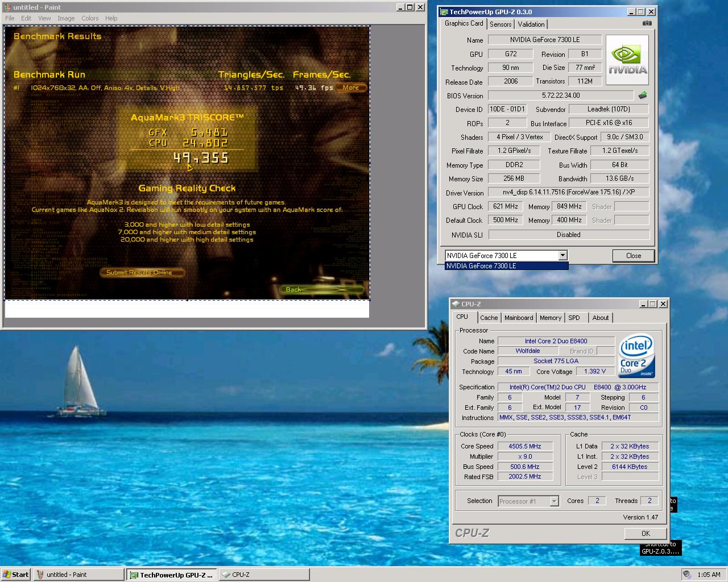This screenshot has height=582, width=728.
Task: Click the Memory clock 849 MHz field
Action: [x=569, y=206]
